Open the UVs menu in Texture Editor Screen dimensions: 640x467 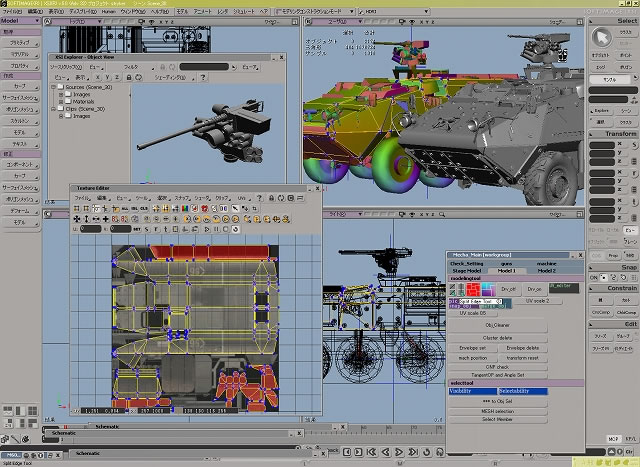244,198
